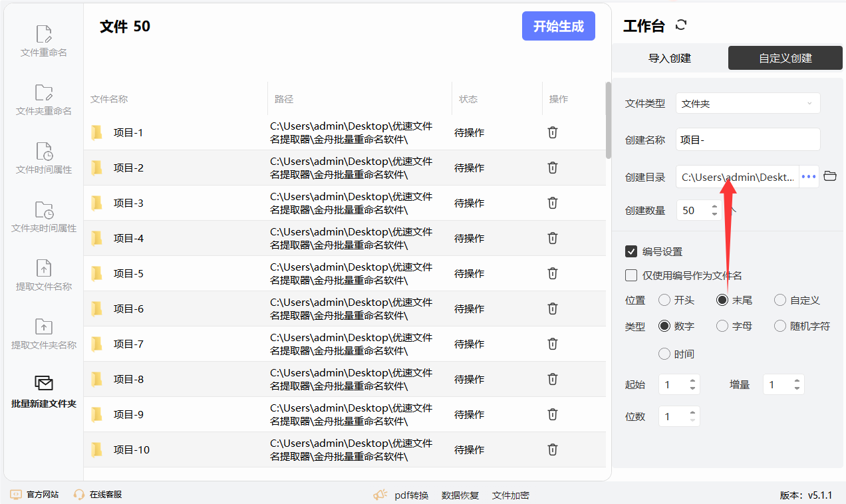Switch to the 导入创建 tab
Viewport: 846px width, 504px height.
tap(670, 58)
